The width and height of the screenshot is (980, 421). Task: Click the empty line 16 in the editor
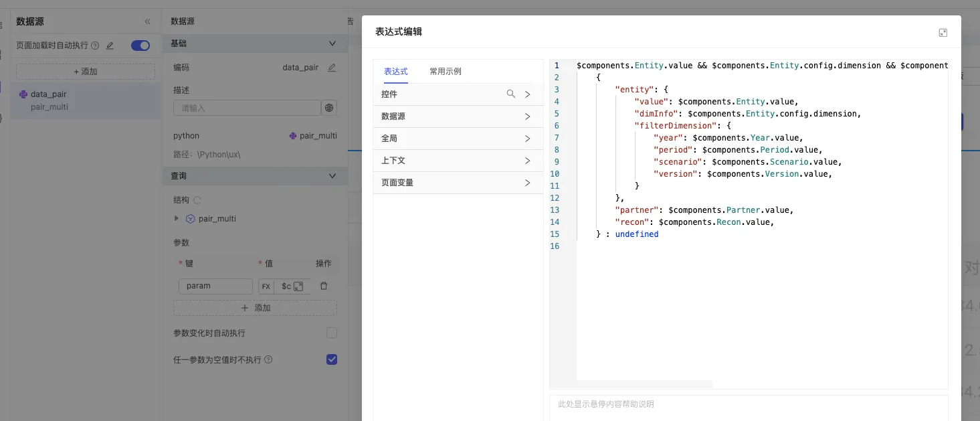[x=762, y=246]
